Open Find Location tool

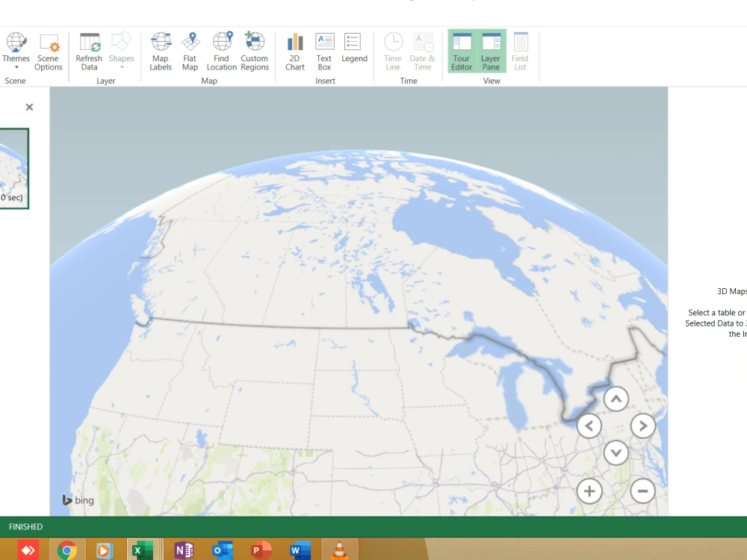222,52
